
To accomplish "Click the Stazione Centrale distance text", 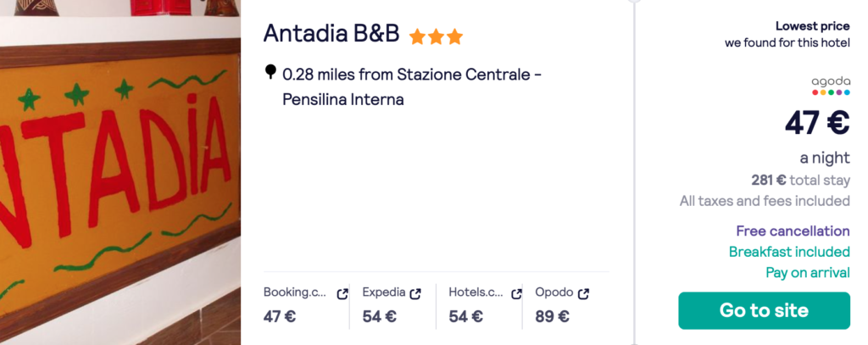I will click(411, 86).
